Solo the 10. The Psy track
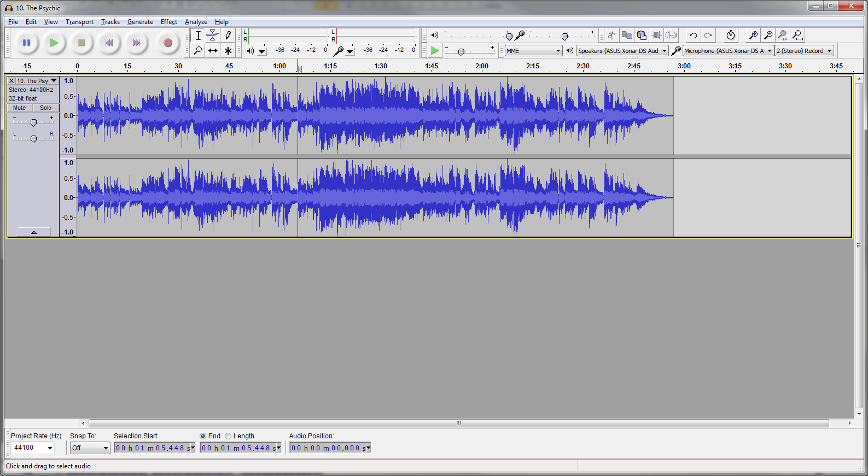Viewport: 868px width, 476px height. pyautogui.click(x=46, y=108)
